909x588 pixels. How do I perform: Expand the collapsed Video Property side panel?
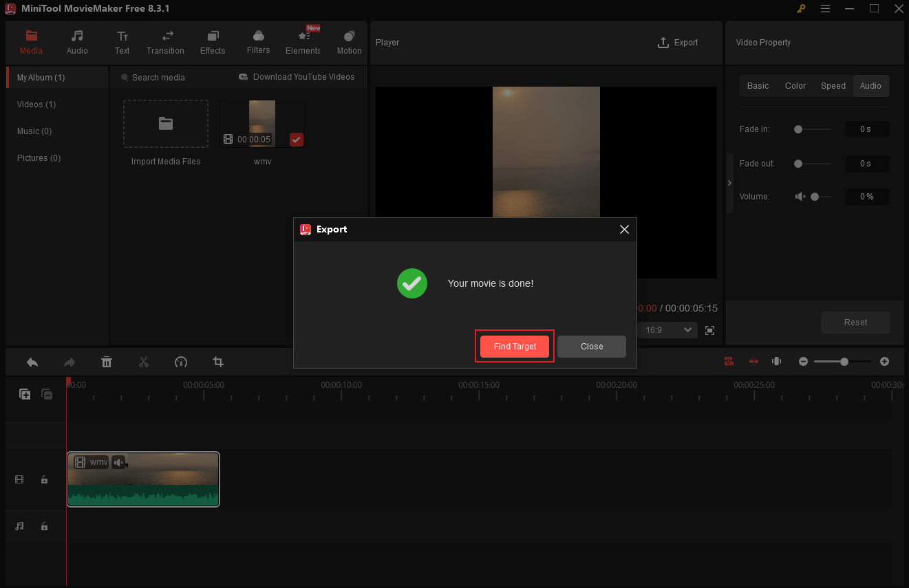(x=729, y=183)
